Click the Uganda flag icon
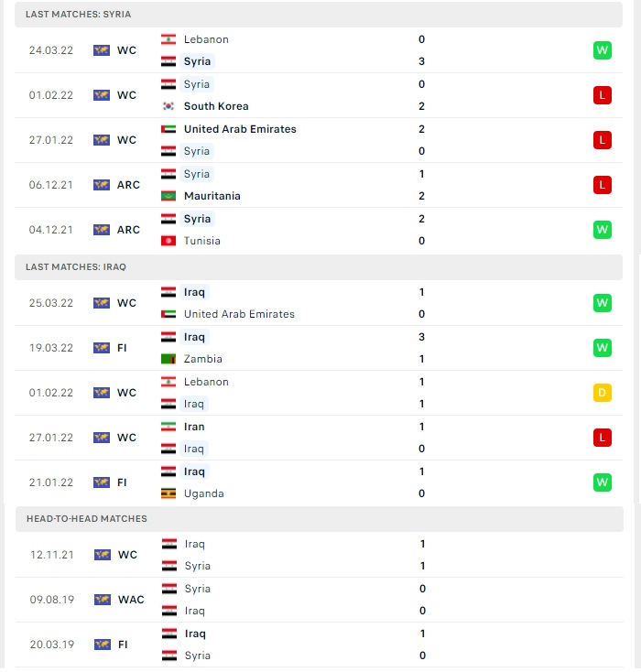This screenshot has height=672, width=641. coord(168,493)
